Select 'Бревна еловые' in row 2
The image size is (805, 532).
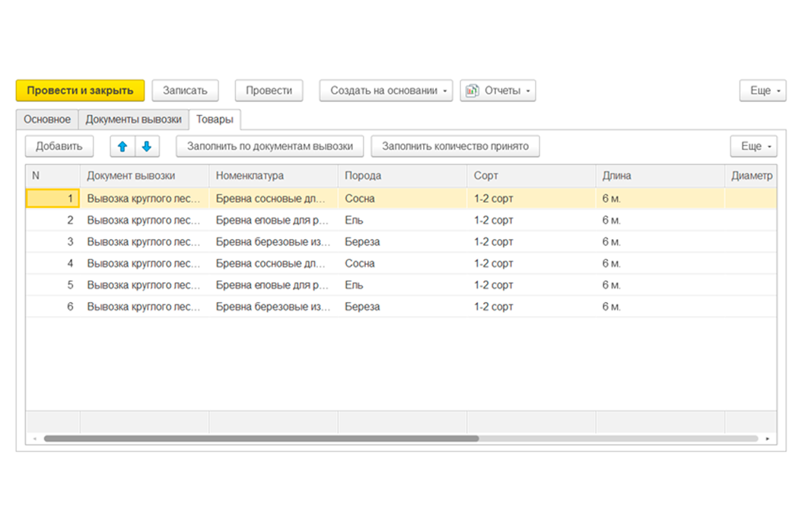point(274,220)
